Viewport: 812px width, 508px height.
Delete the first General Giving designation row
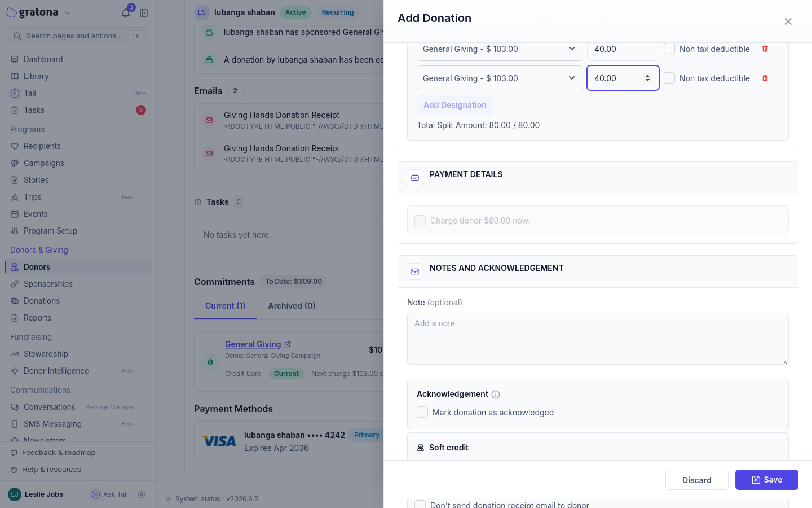(x=765, y=49)
